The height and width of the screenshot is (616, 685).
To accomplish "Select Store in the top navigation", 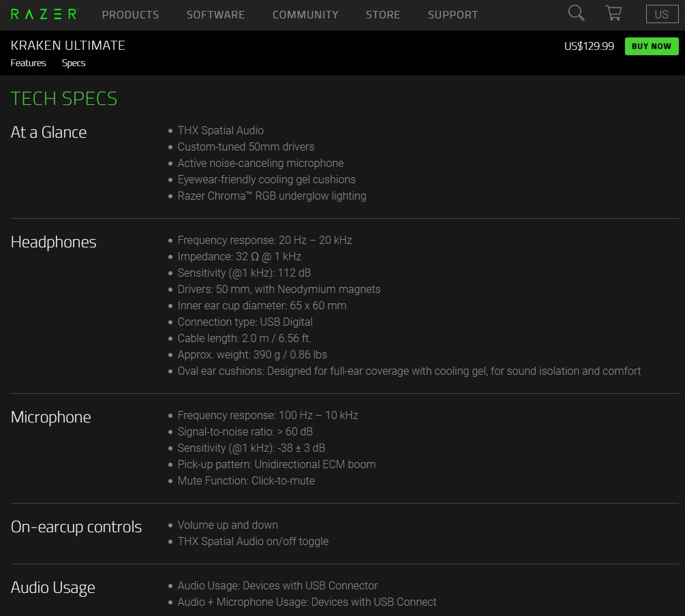I will (383, 14).
